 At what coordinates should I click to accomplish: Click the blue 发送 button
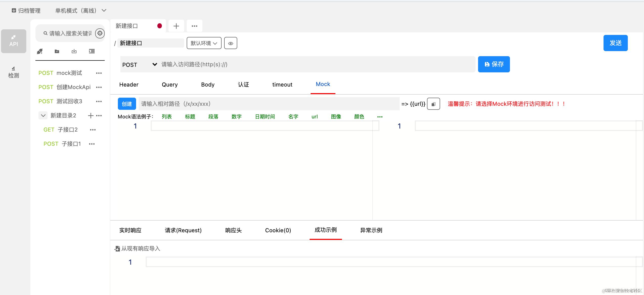pos(615,43)
